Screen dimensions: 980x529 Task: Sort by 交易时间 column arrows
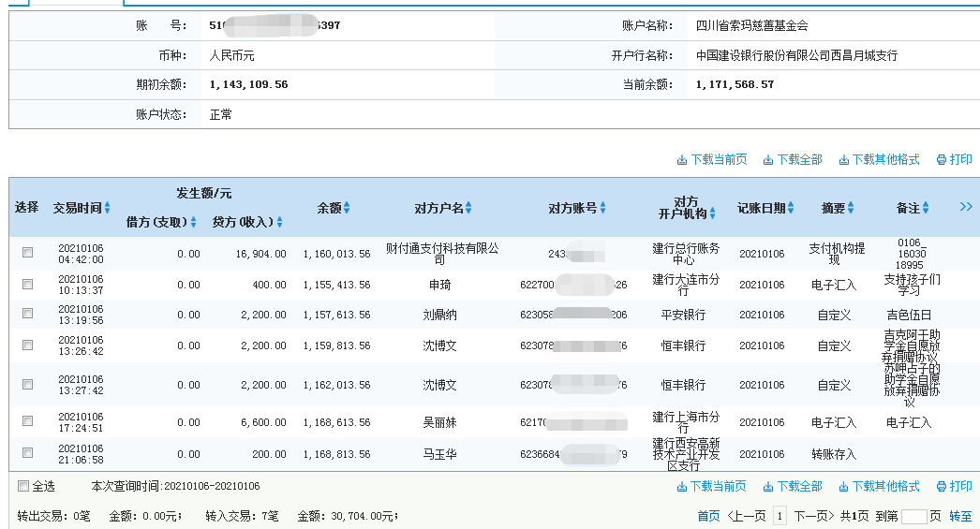108,207
